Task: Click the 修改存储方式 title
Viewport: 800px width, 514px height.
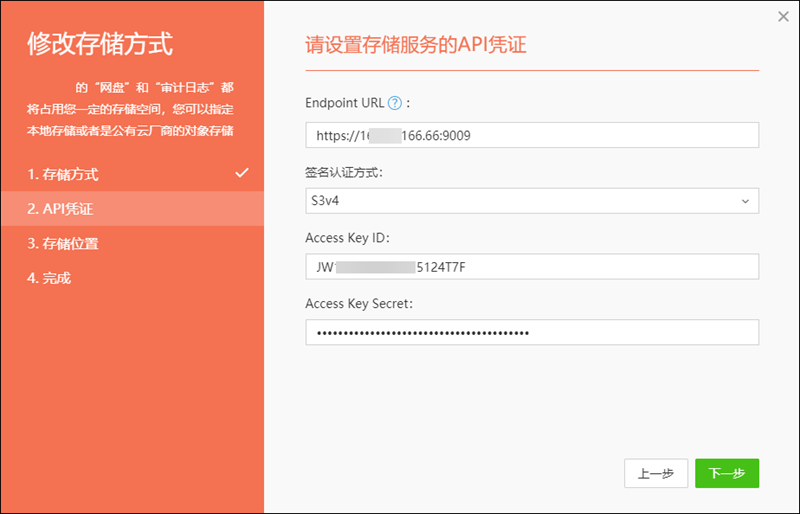Action: pos(100,44)
